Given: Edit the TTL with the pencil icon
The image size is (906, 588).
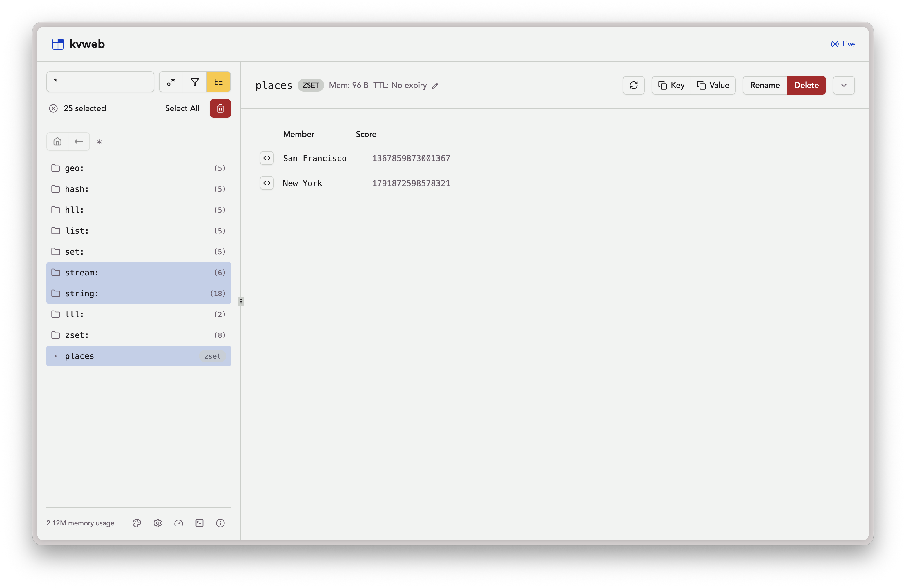Looking at the screenshot, I should 435,86.
